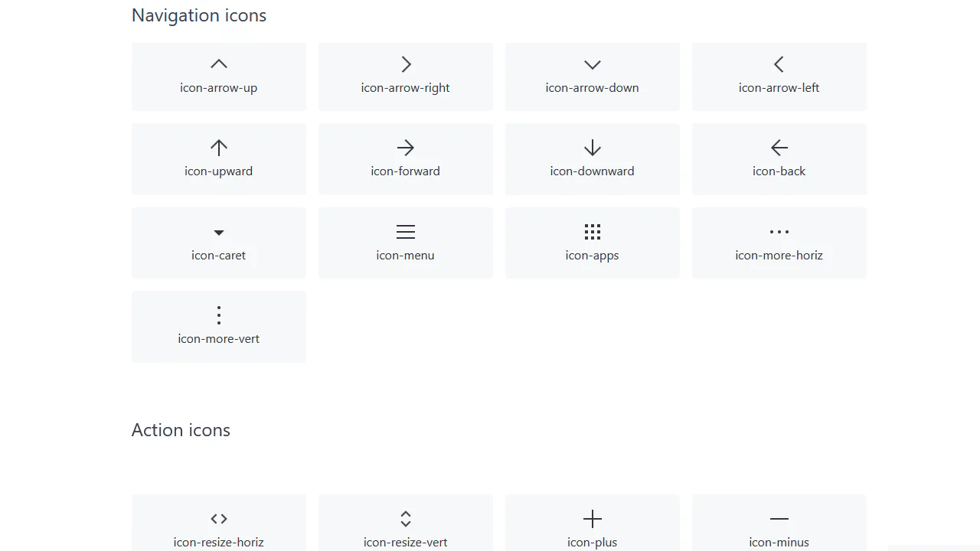This screenshot has height=551, width=980.
Task: Click the icon-downward arrow icon
Action: click(x=593, y=148)
